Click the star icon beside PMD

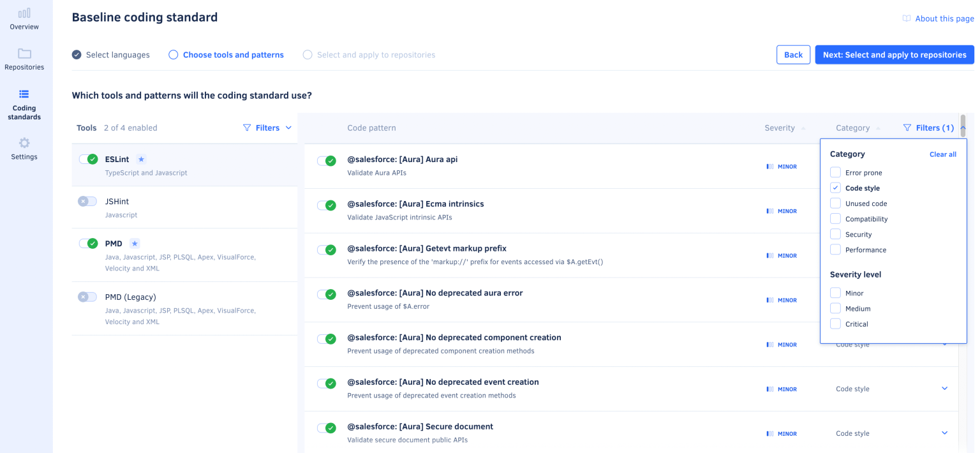pos(135,243)
